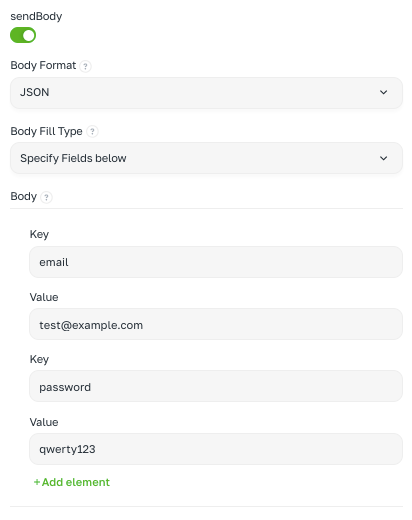
Task: Open the Body Format help tooltip icon
Action: 85,66
